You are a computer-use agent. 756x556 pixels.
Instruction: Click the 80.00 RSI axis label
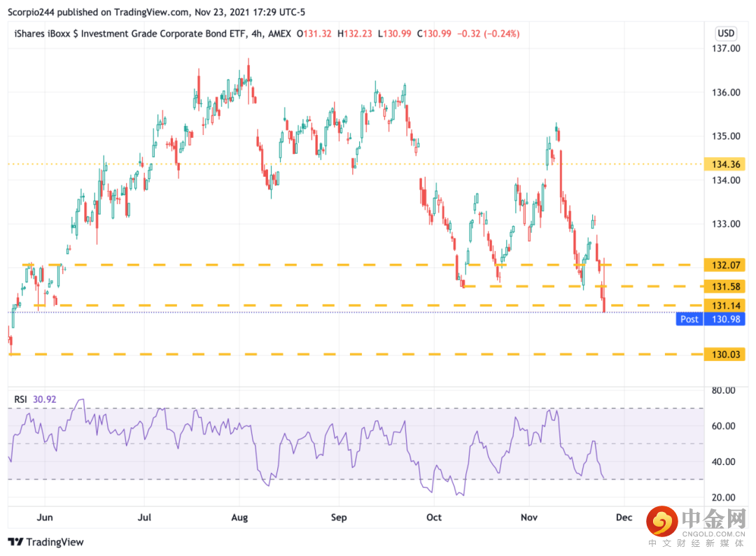click(724, 390)
